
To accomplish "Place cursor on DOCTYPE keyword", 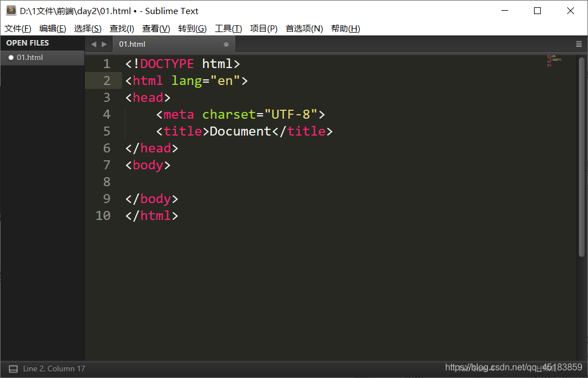I will tap(167, 64).
